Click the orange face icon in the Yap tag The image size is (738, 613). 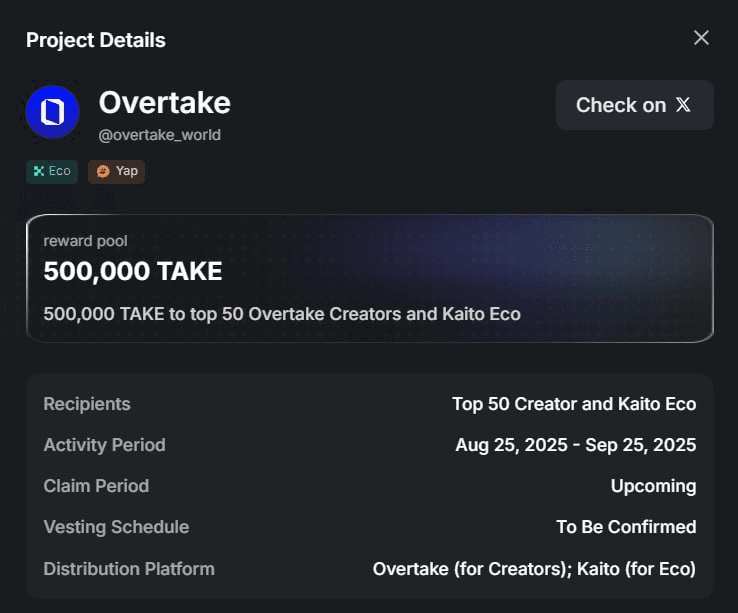click(x=103, y=171)
